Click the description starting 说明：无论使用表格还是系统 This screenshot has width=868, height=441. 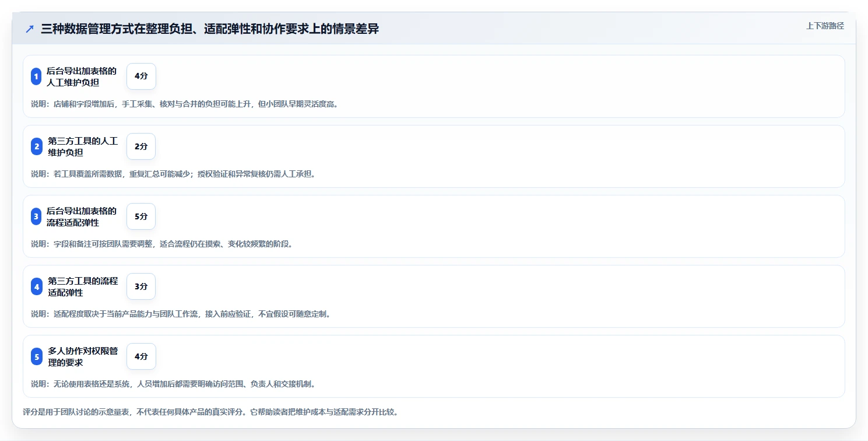coord(173,384)
